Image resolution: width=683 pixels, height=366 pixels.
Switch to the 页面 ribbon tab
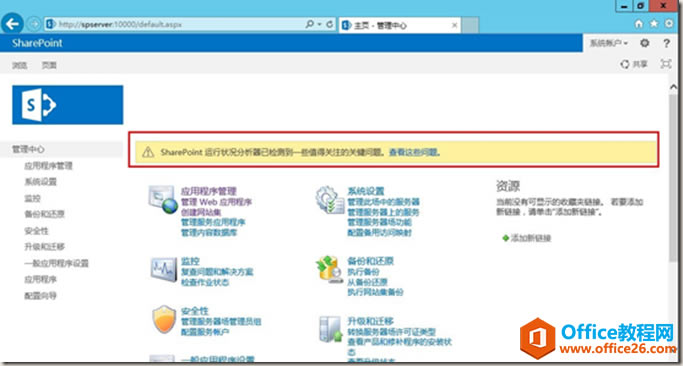click(49, 65)
